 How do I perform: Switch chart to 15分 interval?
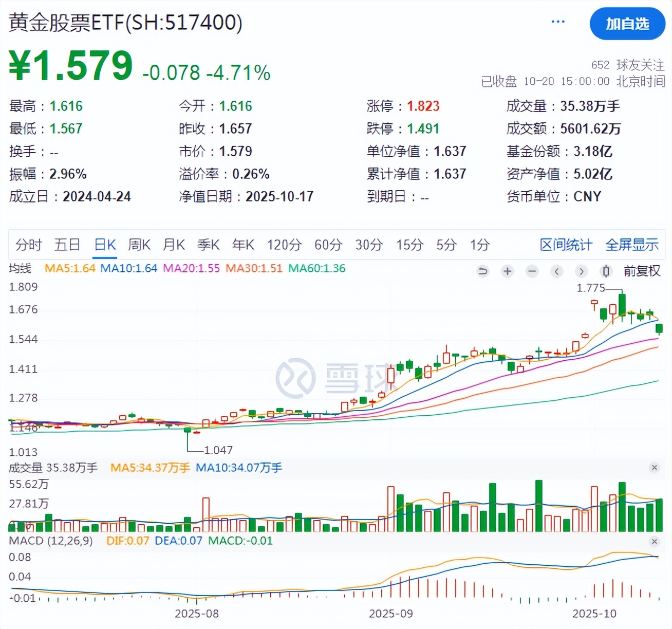tap(409, 245)
